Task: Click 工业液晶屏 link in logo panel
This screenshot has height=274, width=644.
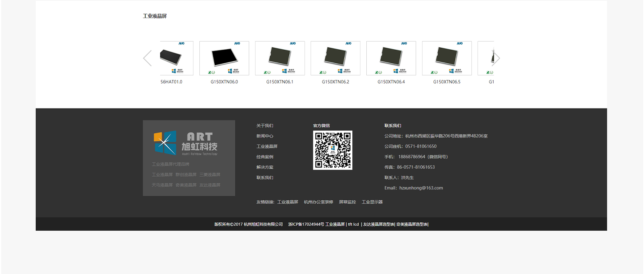Action: [162, 175]
